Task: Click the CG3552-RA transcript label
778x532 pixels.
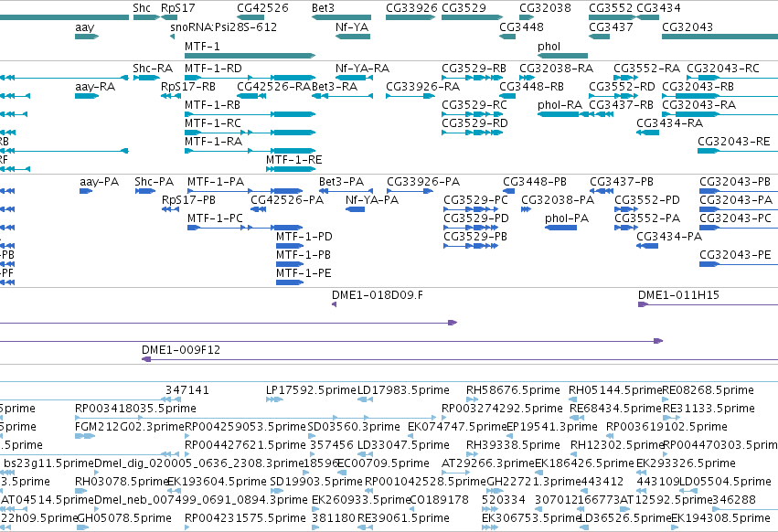Action: [x=647, y=69]
